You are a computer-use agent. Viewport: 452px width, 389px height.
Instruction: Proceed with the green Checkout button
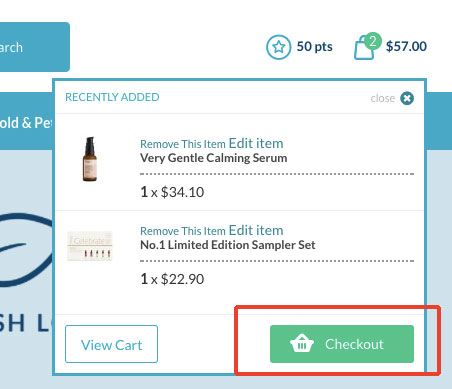pos(342,344)
